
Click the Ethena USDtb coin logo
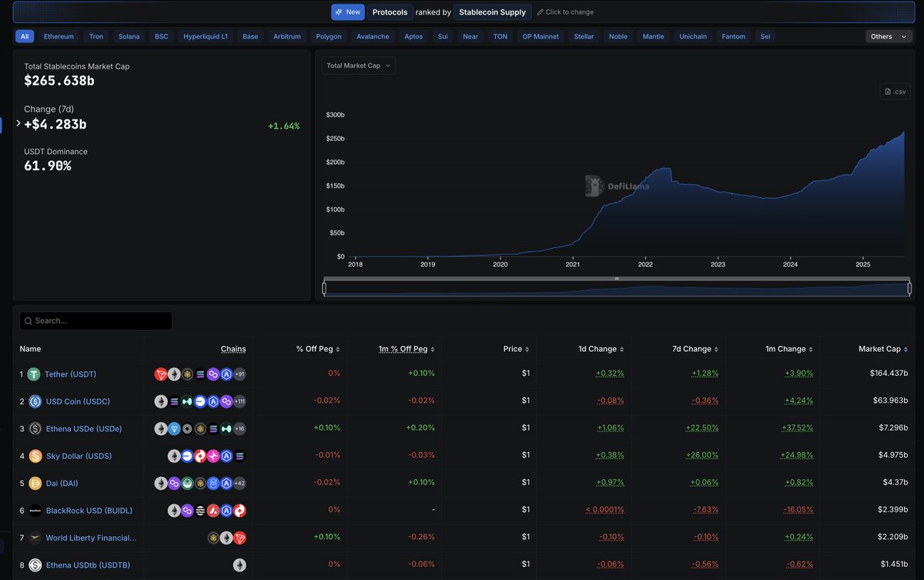35,565
